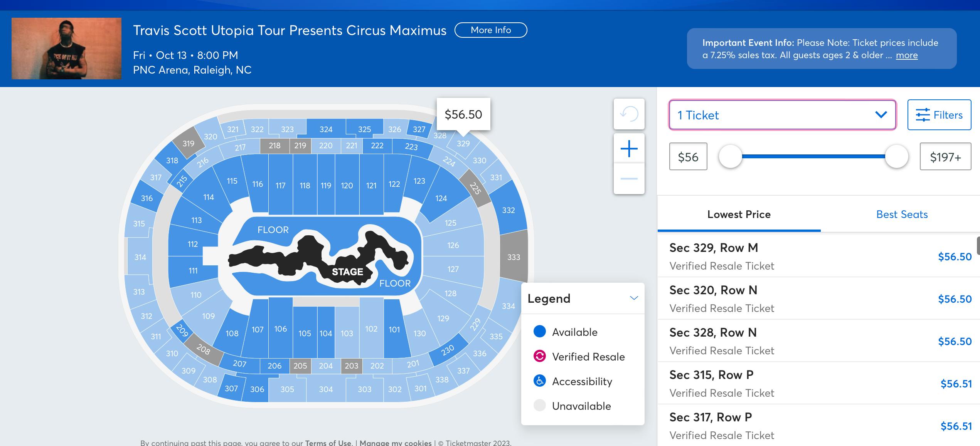Toggle ticket quantity to 1 Ticket
This screenshot has height=446, width=980.
[781, 114]
